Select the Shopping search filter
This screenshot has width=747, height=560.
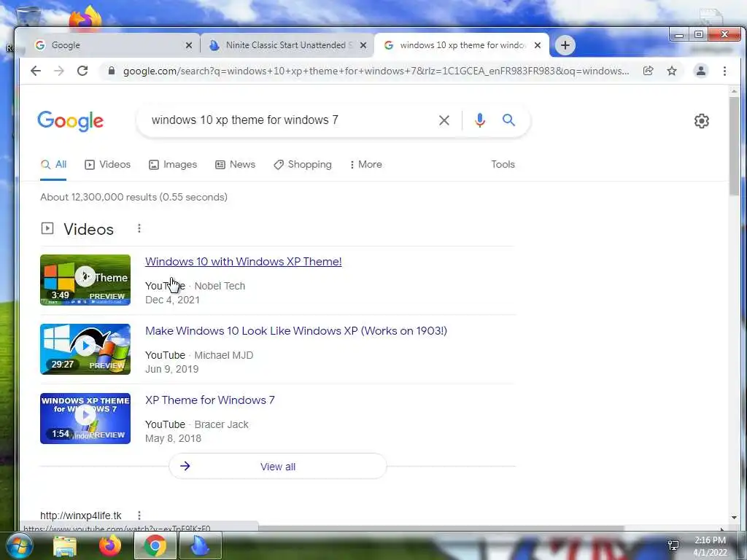point(303,164)
